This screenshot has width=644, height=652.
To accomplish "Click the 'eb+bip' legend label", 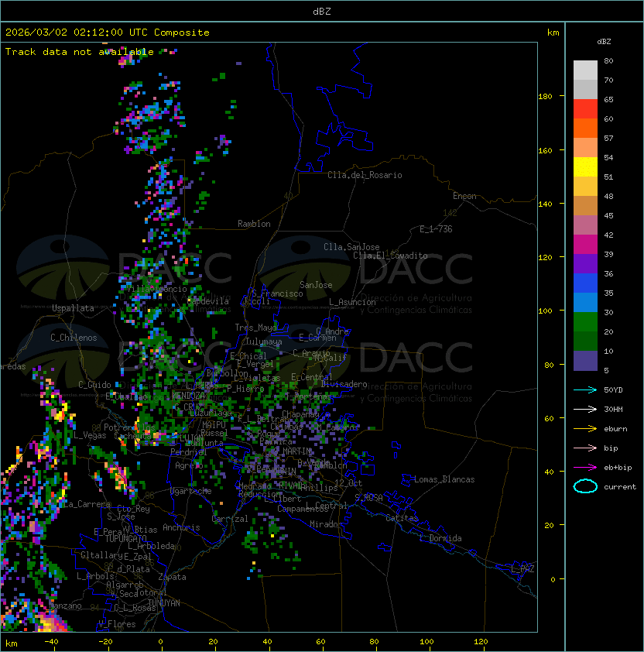I will click(x=618, y=468).
